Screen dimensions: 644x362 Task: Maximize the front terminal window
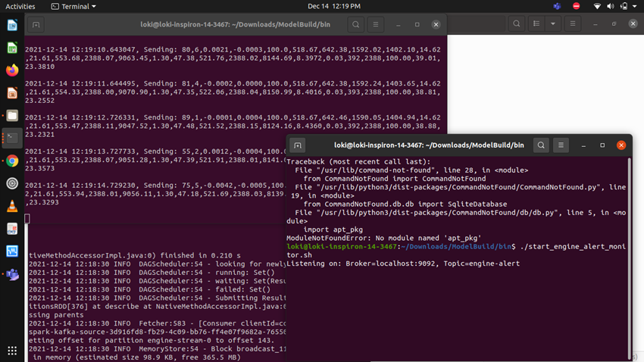click(602, 145)
